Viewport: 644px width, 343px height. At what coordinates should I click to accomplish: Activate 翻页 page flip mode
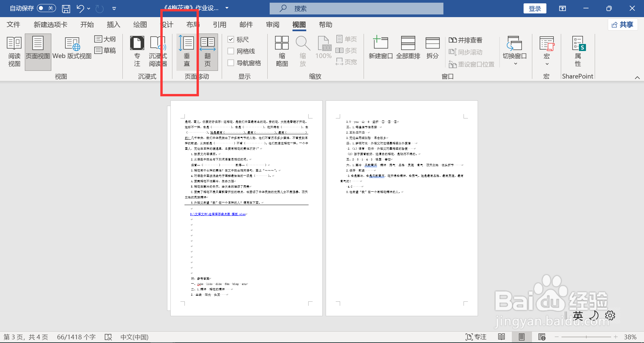(208, 52)
